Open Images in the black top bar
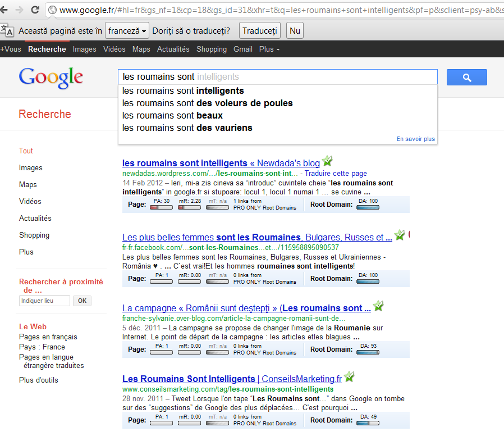 tap(84, 49)
